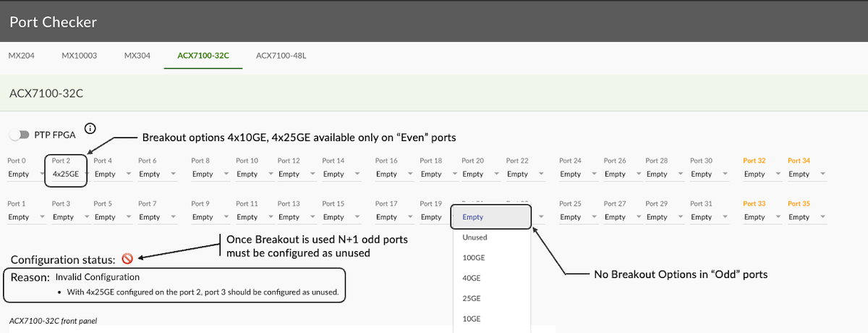Open the Port 17 dropdown

pyautogui.click(x=394, y=216)
